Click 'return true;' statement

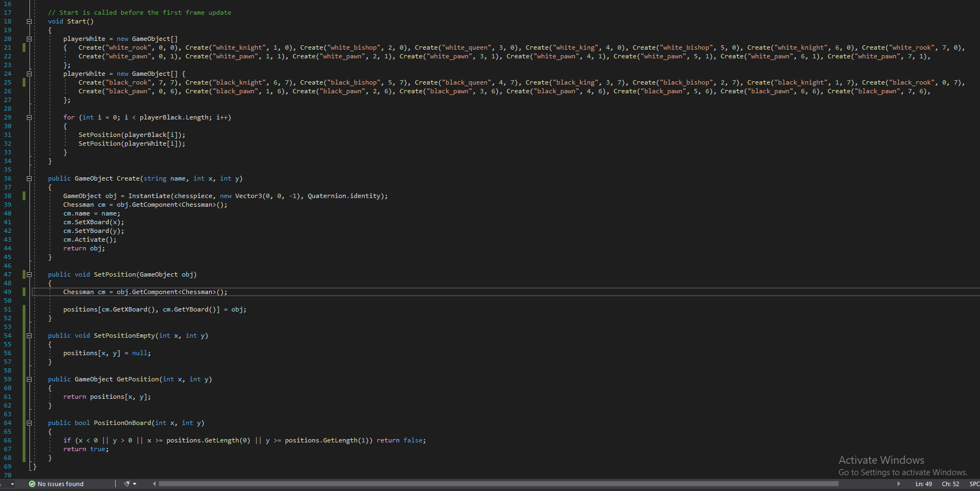86,449
